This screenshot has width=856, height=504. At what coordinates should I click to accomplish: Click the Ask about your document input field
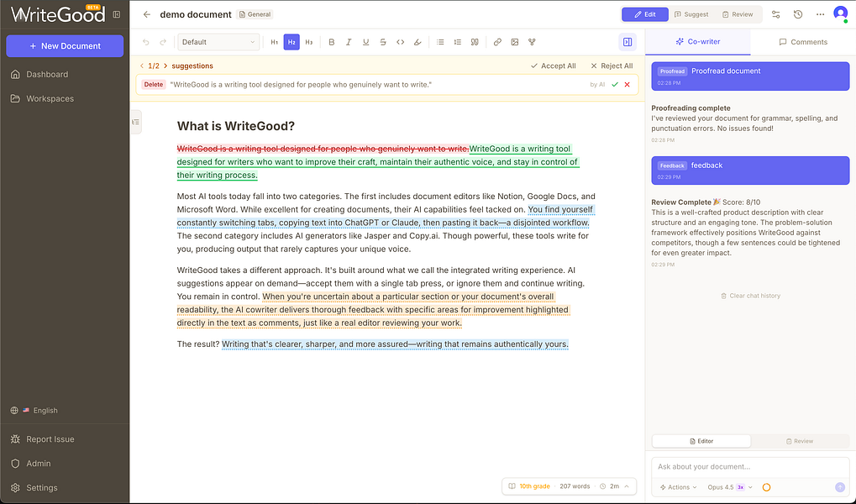click(x=739, y=466)
